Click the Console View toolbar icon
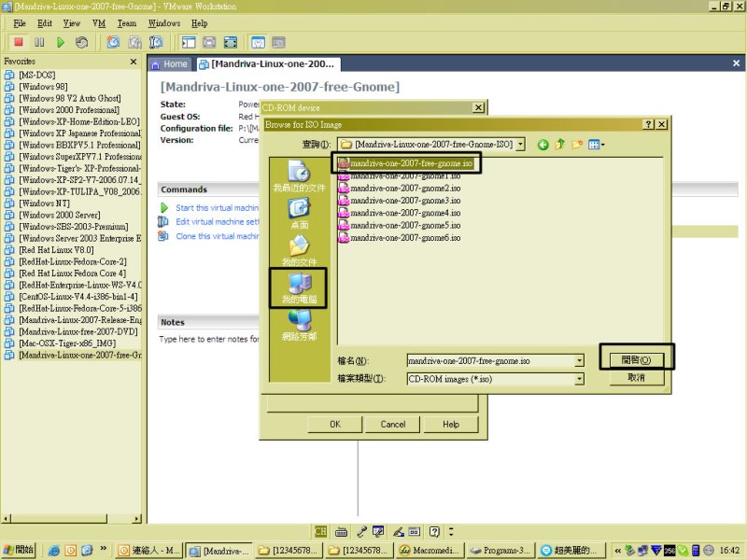This screenshot has height=560, width=747. click(278, 42)
